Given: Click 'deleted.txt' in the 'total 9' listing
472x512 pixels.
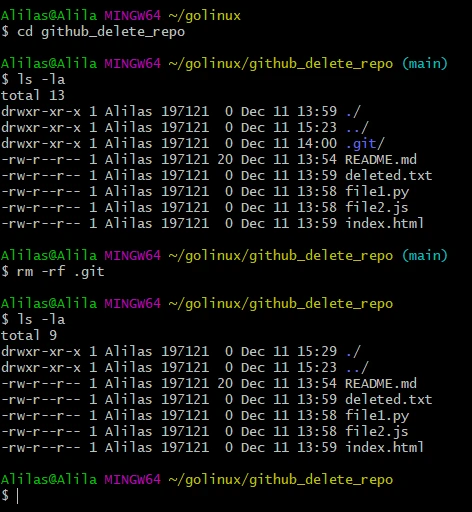Looking at the screenshot, I should [389, 400].
